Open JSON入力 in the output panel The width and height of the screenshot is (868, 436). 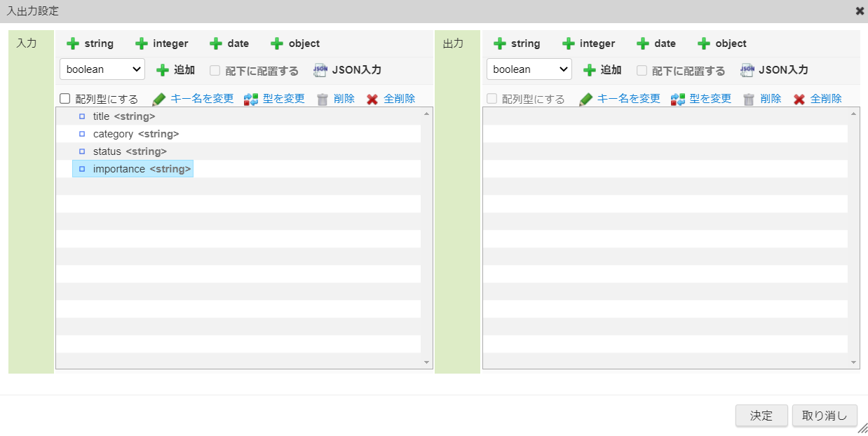(x=774, y=70)
